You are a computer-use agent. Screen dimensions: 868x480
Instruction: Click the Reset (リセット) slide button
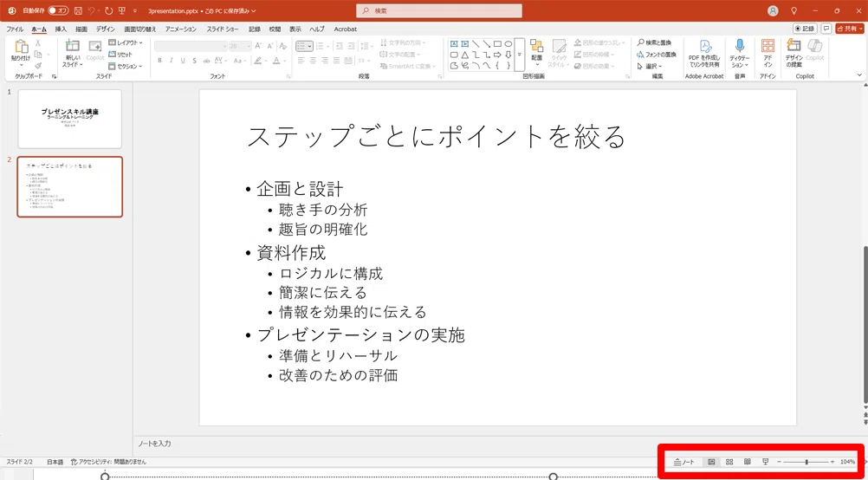coord(120,55)
